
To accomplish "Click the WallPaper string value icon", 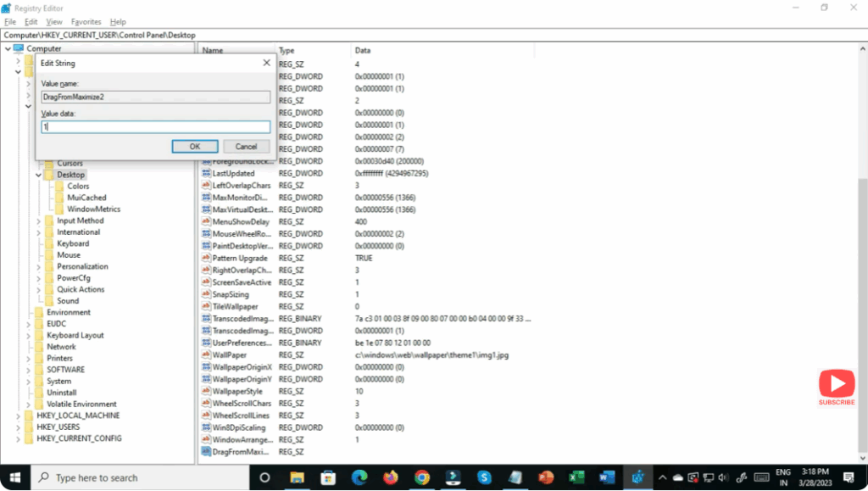I will (206, 355).
